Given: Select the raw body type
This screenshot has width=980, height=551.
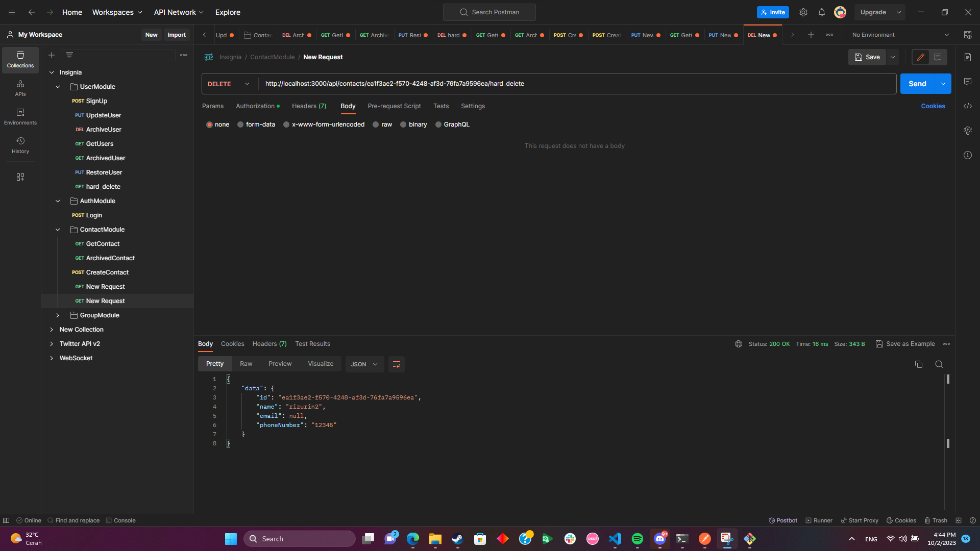Looking at the screenshot, I should click(383, 124).
